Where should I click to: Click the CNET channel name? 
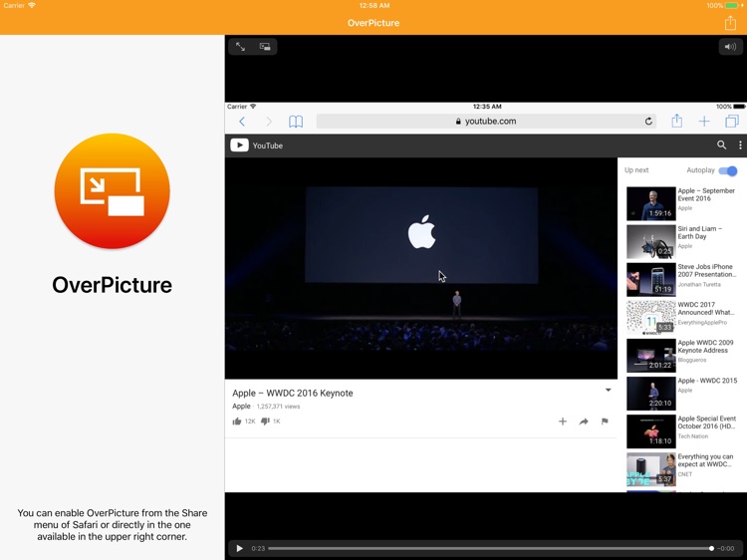pyautogui.click(x=685, y=474)
